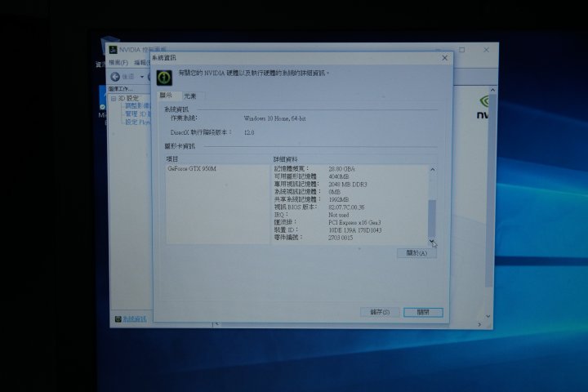Viewport: 588px width, 392px height.
Task: Click the 專用視訊記憶體 value 2048 MB DDR3
Action: click(x=348, y=185)
